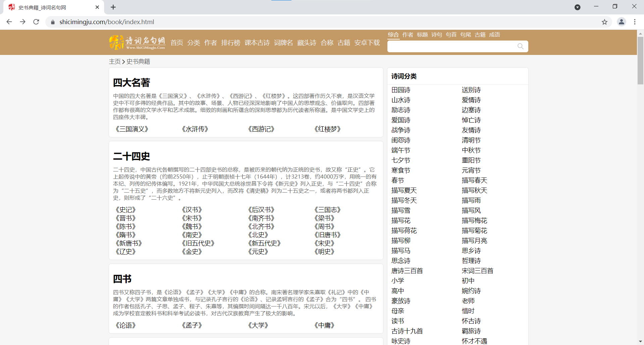Open a new browser tab

(113, 7)
